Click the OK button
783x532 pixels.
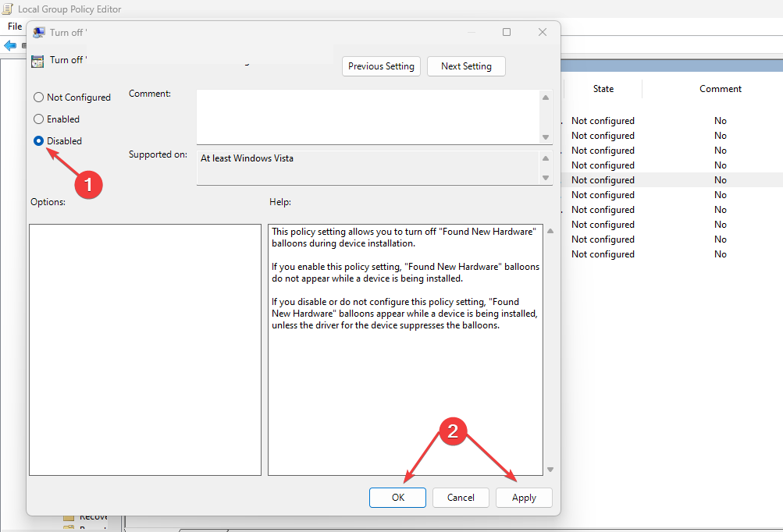(x=397, y=498)
